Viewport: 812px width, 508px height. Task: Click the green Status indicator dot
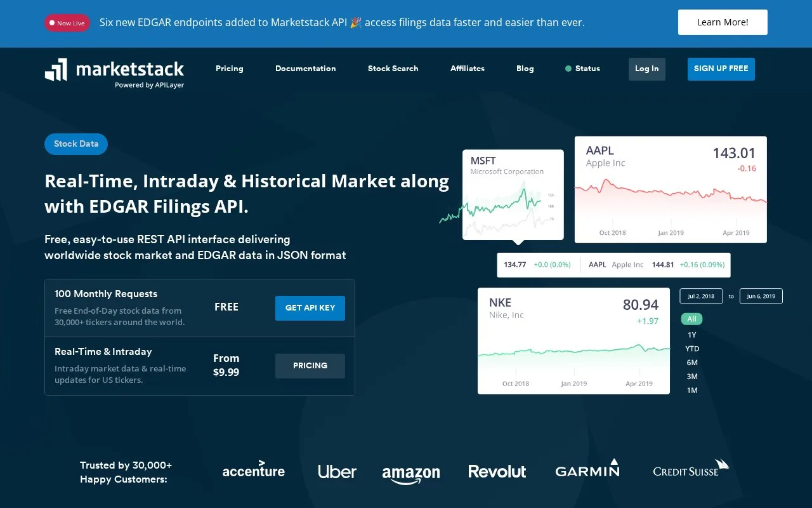pyautogui.click(x=568, y=69)
